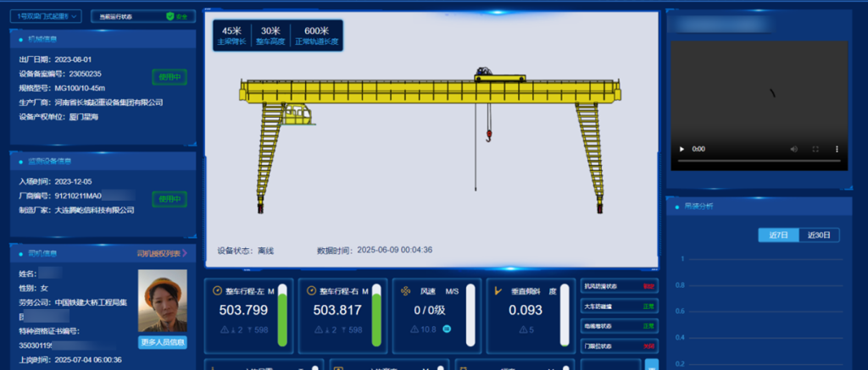Click the 整车行程-左 gauge icon
Screen dimensions: 868x370
pyautogui.click(x=217, y=291)
